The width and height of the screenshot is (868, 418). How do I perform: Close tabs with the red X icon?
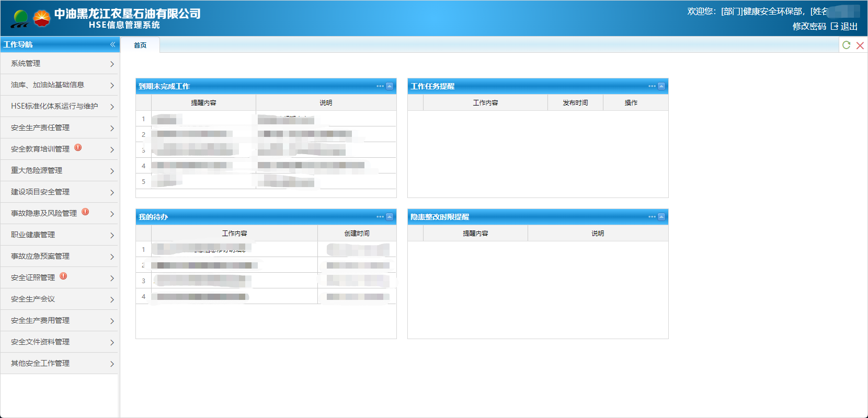860,45
